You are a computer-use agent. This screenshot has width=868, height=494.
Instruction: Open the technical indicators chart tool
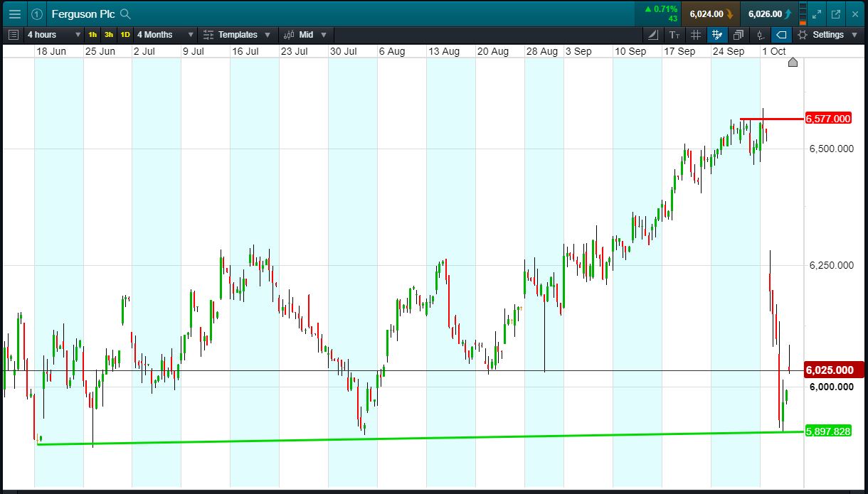click(653, 35)
